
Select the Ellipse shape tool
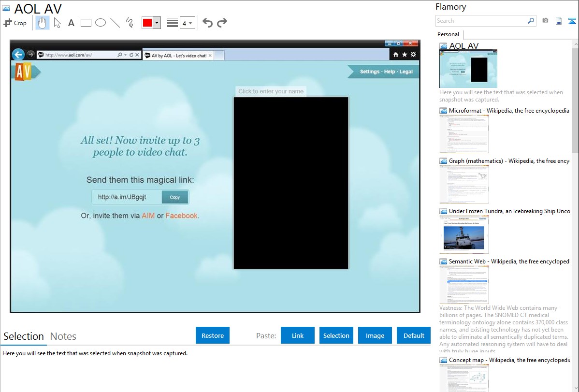click(101, 23)
